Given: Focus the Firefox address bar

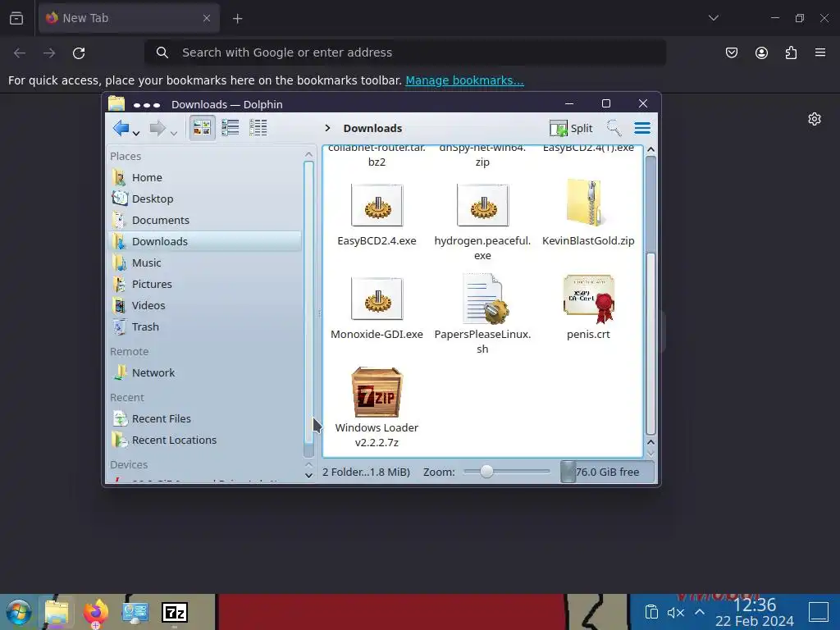Looking at the screenshot, I should coord(405,52).
